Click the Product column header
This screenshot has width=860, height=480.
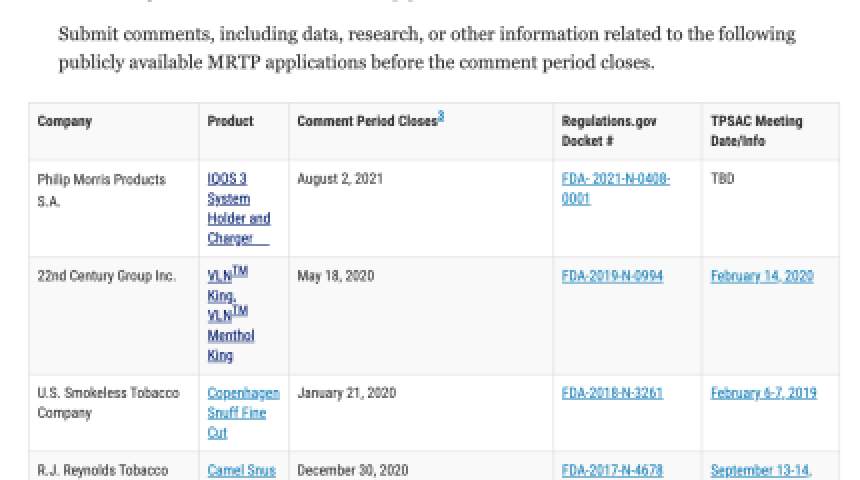[230, 122]
